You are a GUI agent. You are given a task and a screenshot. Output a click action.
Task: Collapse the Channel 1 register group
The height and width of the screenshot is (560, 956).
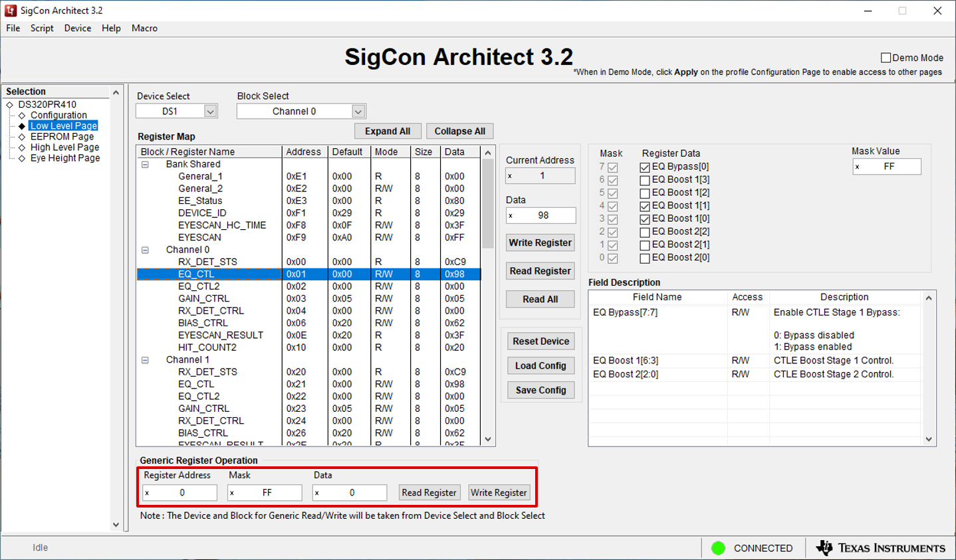(x=145, y=360)
